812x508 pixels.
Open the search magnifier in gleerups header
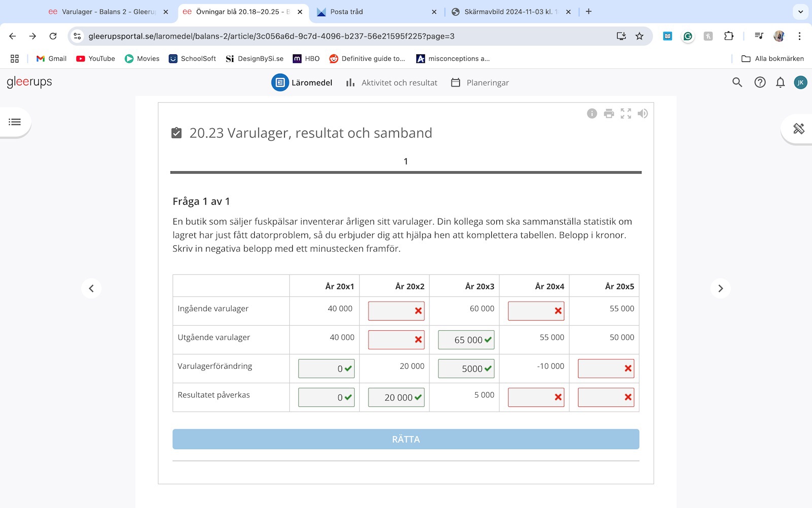(737, 82)
